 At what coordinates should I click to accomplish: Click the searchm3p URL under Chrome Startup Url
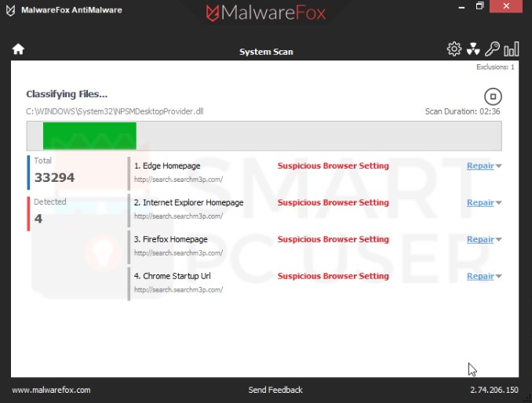(x=178, y=290)
